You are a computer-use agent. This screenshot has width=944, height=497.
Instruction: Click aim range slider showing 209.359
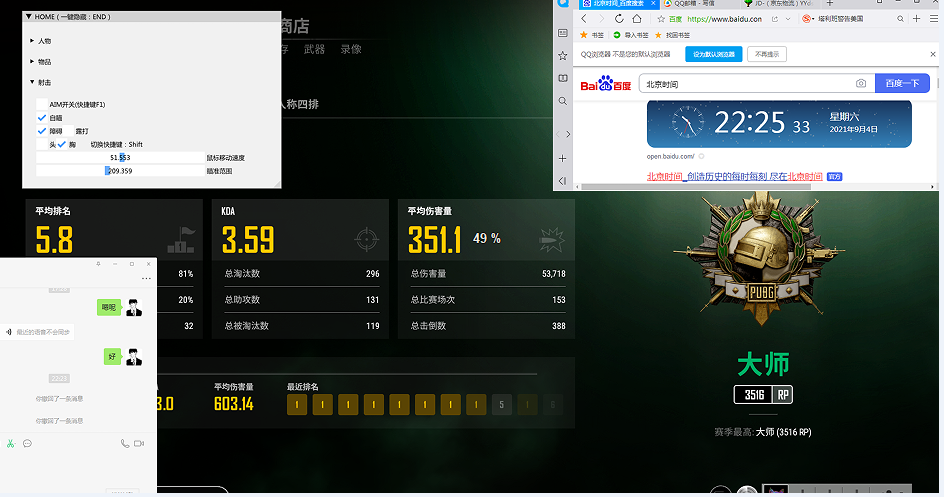(x=120, y=171)
